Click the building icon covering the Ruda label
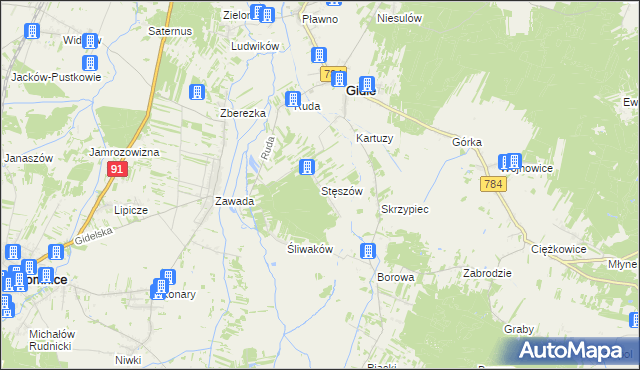 pyautogui.click(x=293, y=99)
